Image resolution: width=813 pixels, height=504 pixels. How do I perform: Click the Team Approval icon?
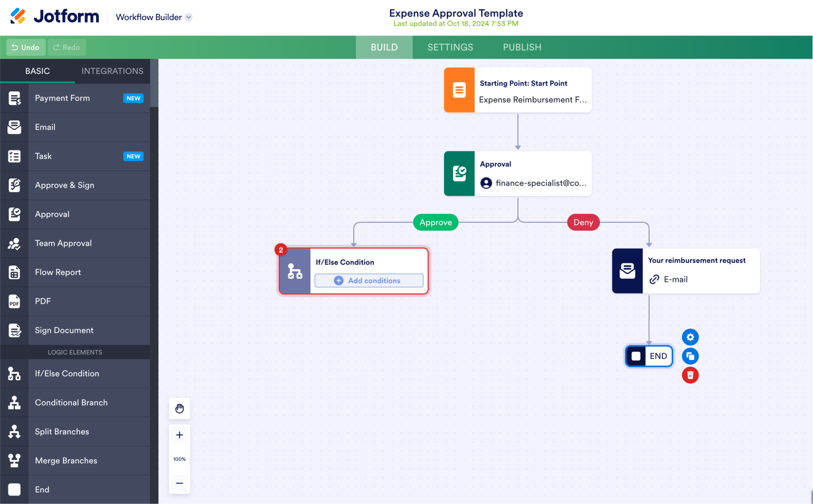point(14,243)
